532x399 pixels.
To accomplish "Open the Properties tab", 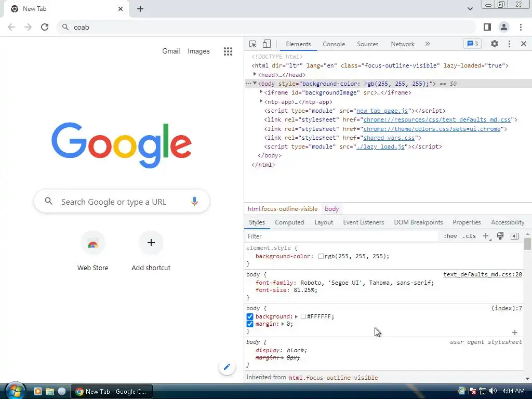I will tap(467, 222).
